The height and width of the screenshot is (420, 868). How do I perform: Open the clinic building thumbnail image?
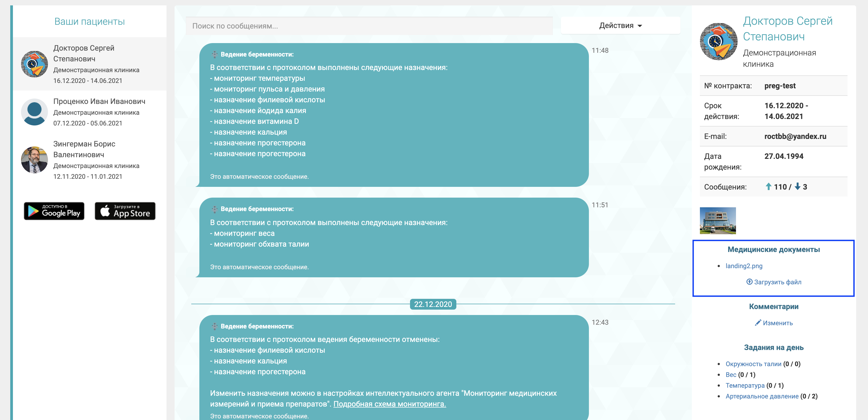click(717, 220)
